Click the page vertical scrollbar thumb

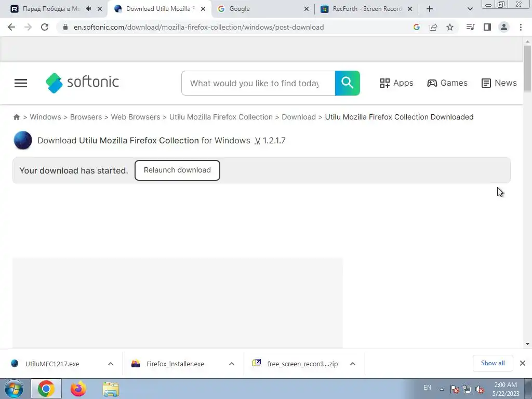527,68
